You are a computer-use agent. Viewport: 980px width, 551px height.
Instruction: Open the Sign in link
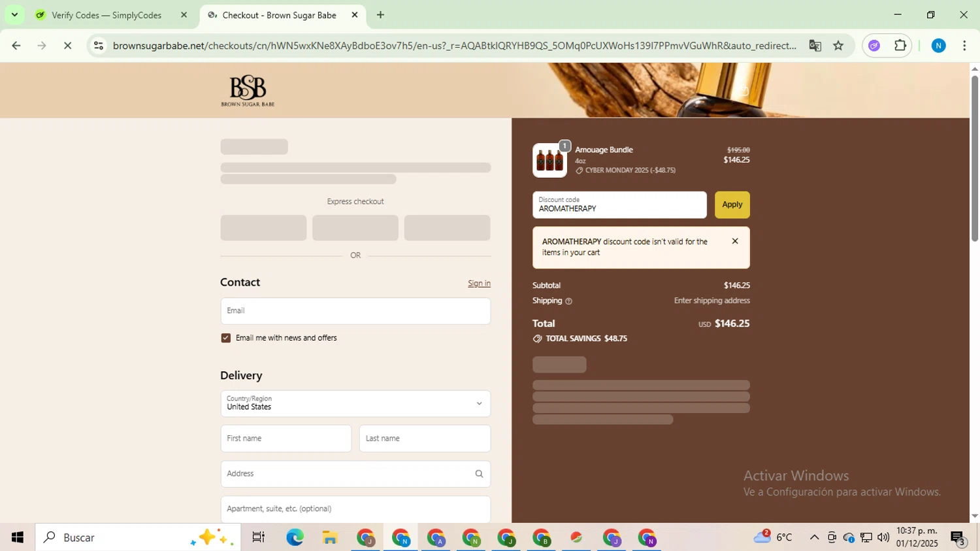pos(479,283)
